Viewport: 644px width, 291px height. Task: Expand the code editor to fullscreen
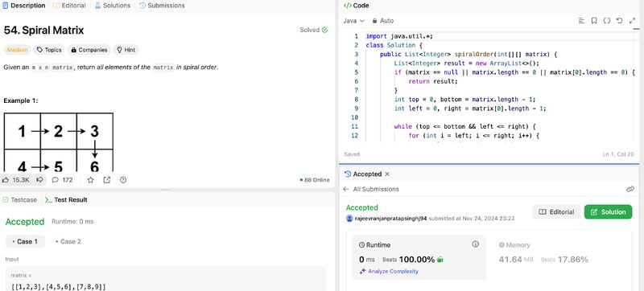pyautogui.click(x=632, y=20)
